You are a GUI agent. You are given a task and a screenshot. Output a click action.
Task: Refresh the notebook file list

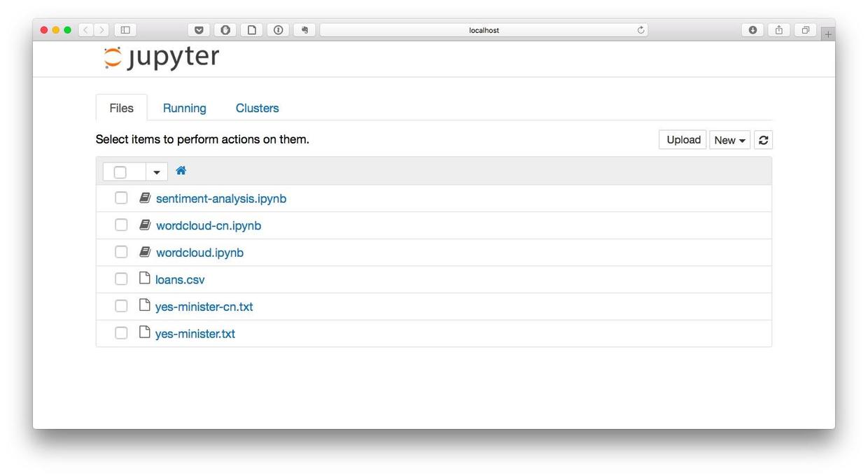pos(763,140)
